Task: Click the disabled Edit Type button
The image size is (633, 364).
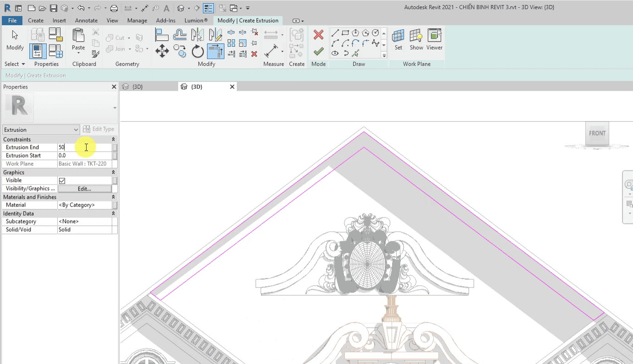Action: (x=98, y=129)
